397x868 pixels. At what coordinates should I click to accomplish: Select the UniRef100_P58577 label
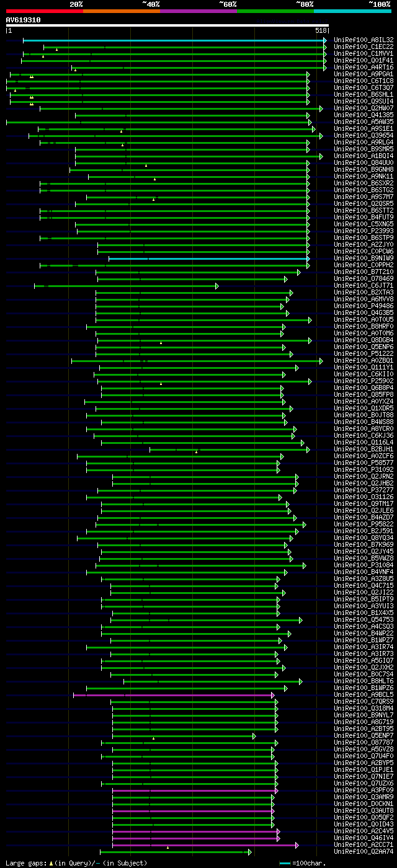click(364, 463)
